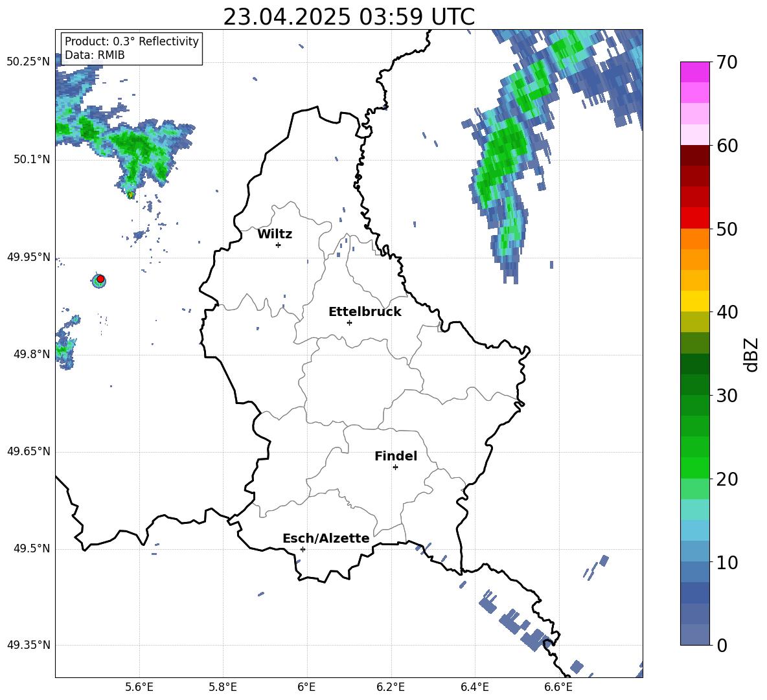Click the cross marker below Findel

tap(395, 468)
